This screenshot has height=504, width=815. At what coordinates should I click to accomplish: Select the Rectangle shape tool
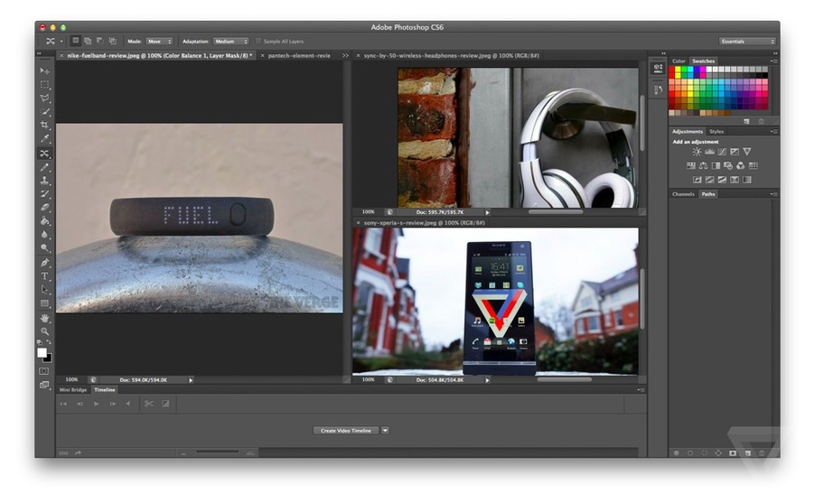pyautogui.click(x=44, y=303)
